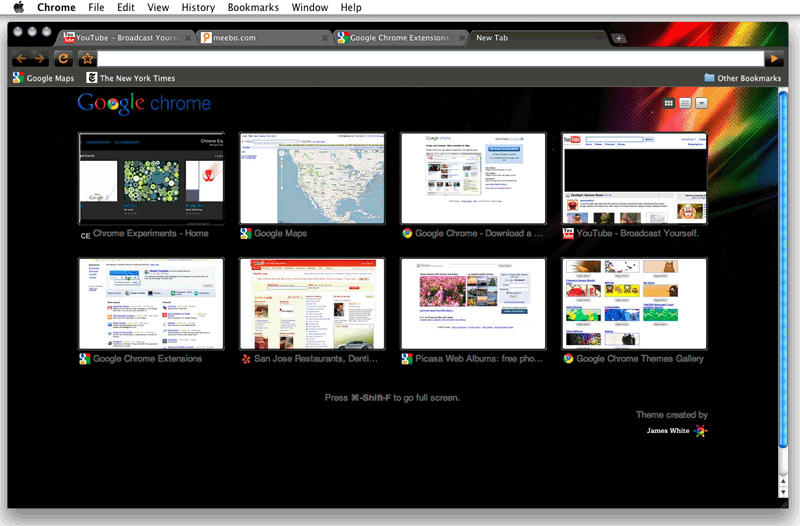Click the James White theme creator logo
Viewport: 800px width, 526px height.
tap(677, 431)
